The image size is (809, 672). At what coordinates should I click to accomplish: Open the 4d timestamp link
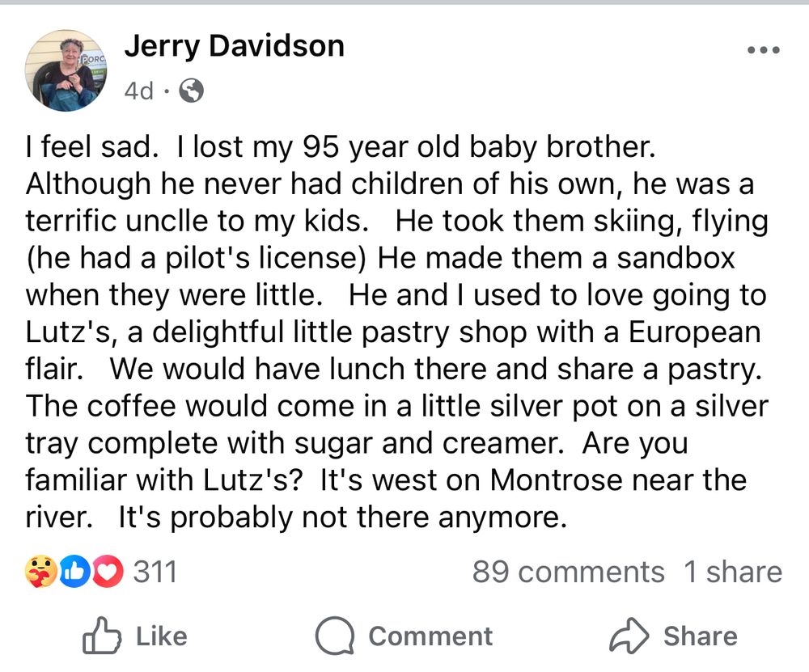point(138,90)
